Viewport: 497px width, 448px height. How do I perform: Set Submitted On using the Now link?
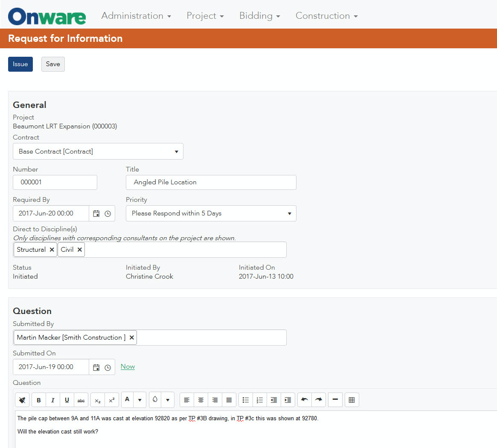pos(128,367)
